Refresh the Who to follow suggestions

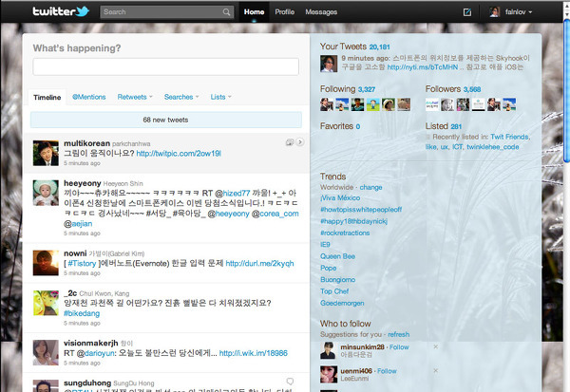tap(398, 334)
